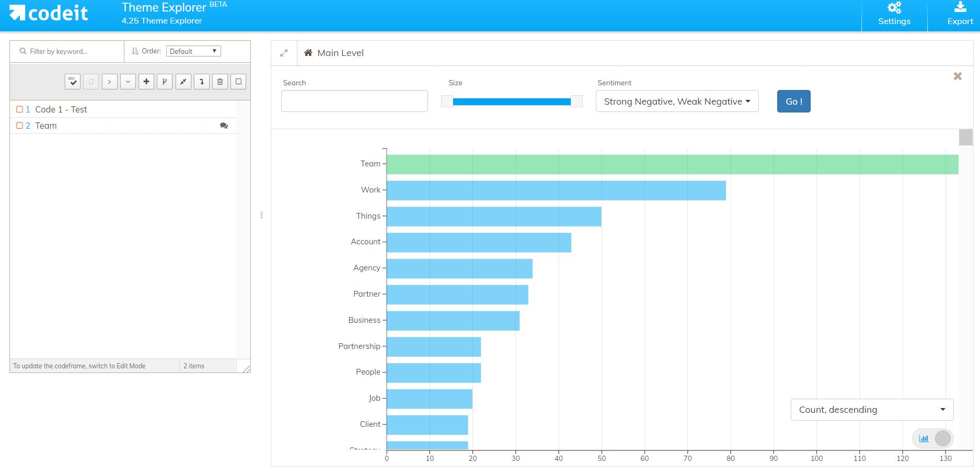980x474 pixels.
Task: Click the collapse arrows icon in codeframe toolbar
Action: click(183, 82)
